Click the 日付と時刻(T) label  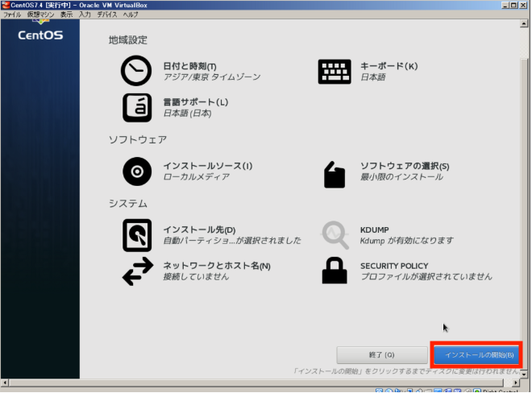tap(189, 66)
